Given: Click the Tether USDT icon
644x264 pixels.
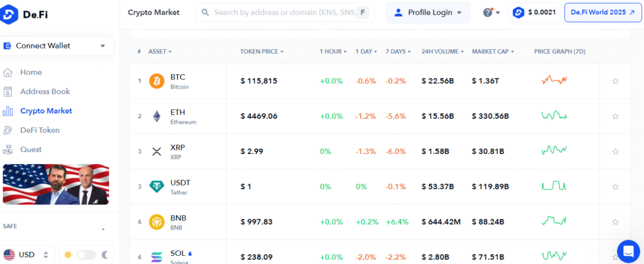Looking at the screenshot, I should tap(157, 187).
